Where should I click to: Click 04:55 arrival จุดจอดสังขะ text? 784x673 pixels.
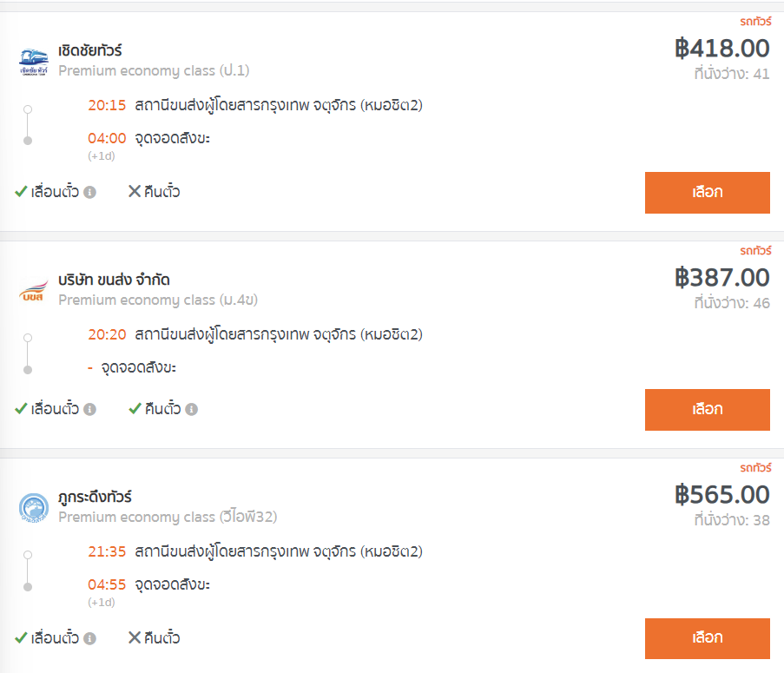click(x=173, y=584)
